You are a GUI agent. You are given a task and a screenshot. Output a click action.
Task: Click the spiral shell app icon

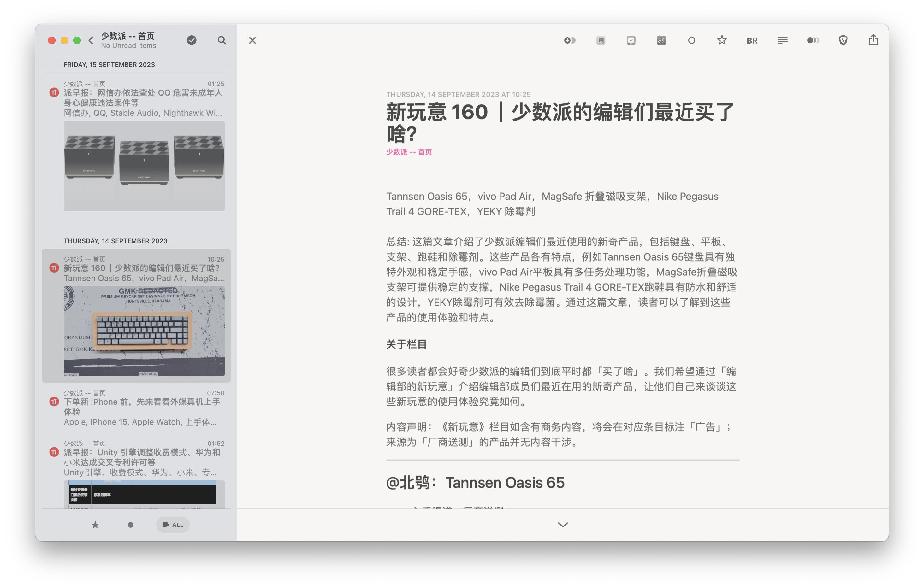pos(661,40)
